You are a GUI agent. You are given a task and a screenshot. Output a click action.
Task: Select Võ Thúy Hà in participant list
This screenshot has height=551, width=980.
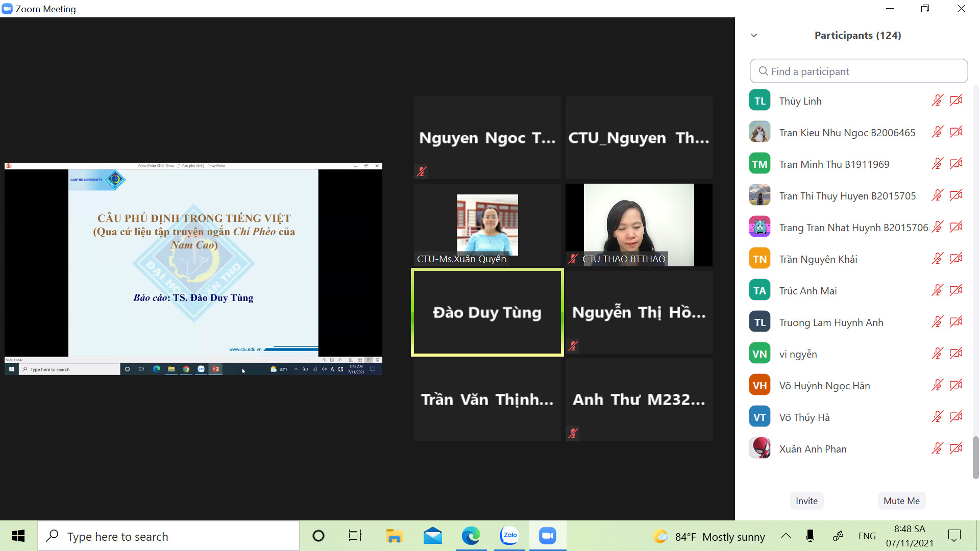804,417
